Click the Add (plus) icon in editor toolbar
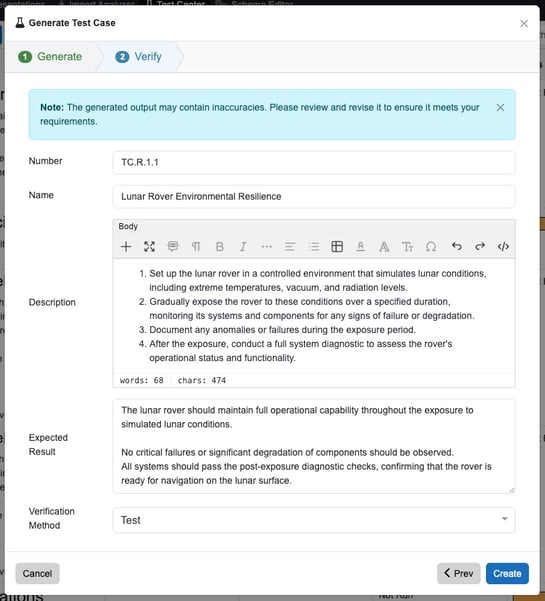 126,246
